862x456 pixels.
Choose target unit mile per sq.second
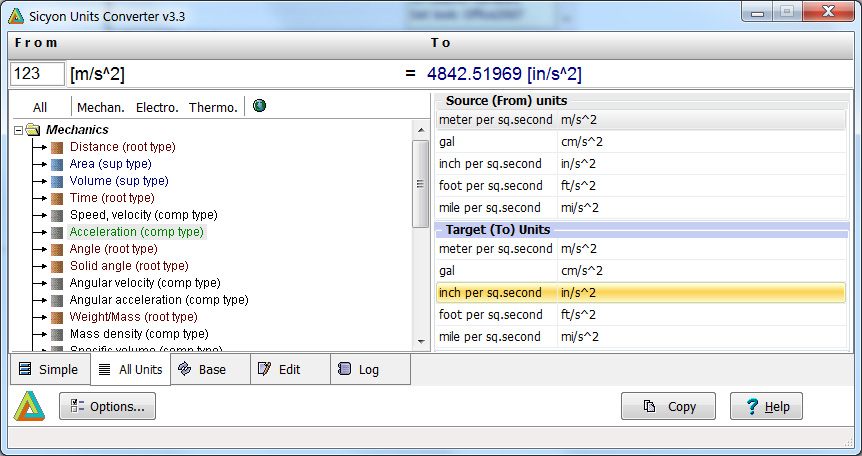click(641, 337)
